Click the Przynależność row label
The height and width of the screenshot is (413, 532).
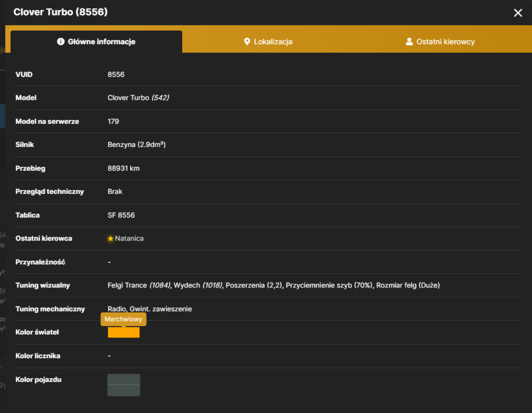[x=40, y=262]
